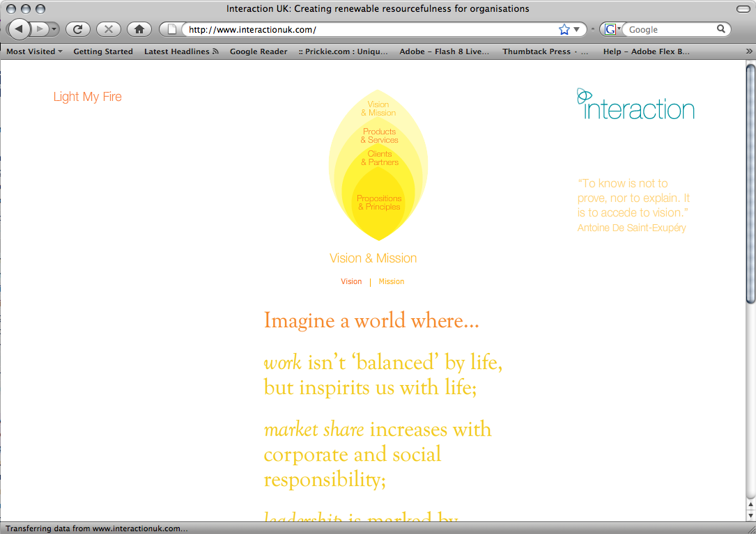Open the Most Visited bookmarks menu
Viewport: 756px width, 534px height.
point(34,52)
